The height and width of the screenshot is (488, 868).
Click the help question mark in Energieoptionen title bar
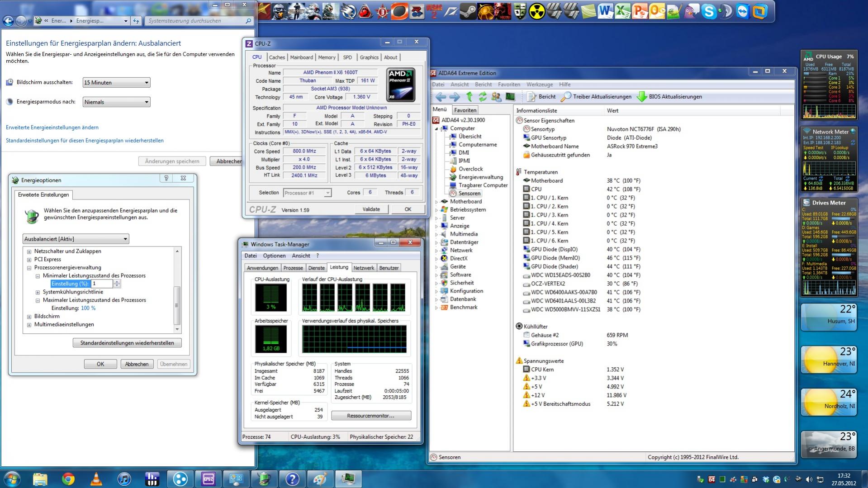pyautogui.click(x=166, y=178)
